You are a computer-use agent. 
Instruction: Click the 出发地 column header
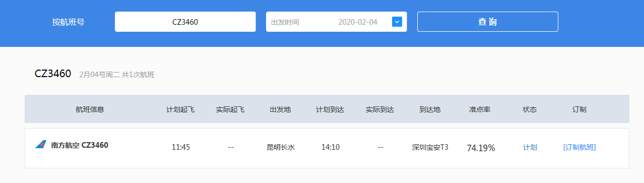pos(280,109)
